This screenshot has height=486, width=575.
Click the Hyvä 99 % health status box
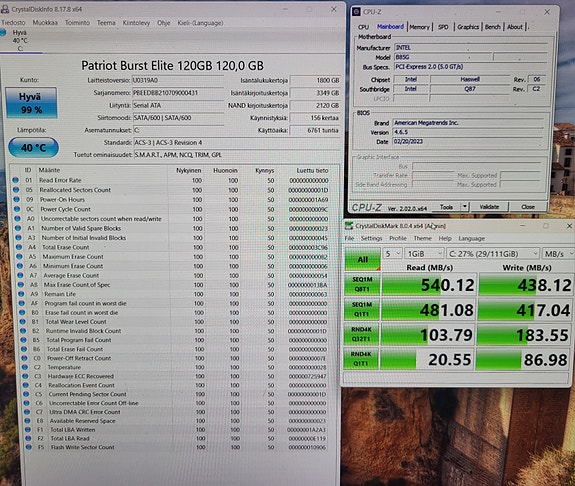31,103
